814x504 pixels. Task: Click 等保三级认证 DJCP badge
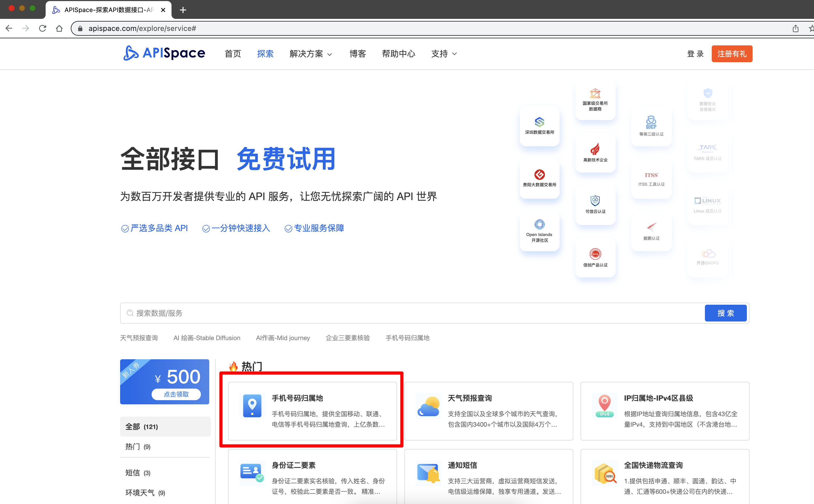click(651, 126)
